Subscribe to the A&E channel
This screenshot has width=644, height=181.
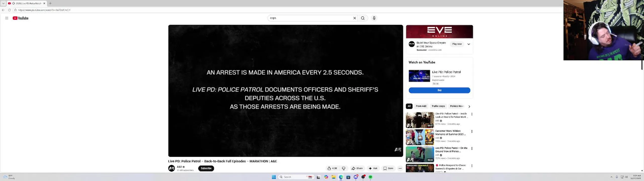click(x=206, y=168)
